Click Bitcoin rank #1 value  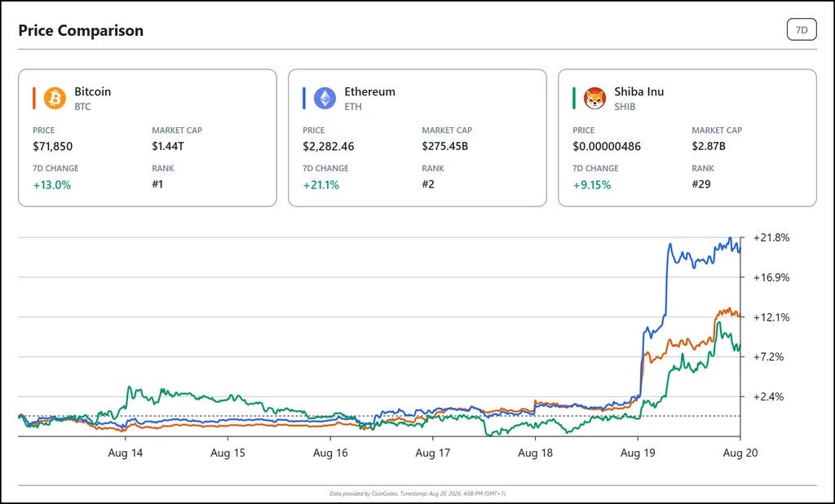pos(157,184)
